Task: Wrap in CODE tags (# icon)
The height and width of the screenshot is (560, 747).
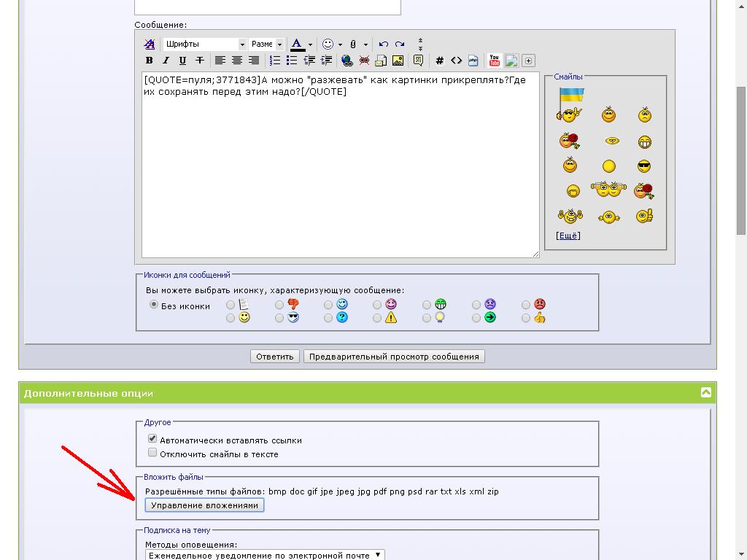Action: 440,61
